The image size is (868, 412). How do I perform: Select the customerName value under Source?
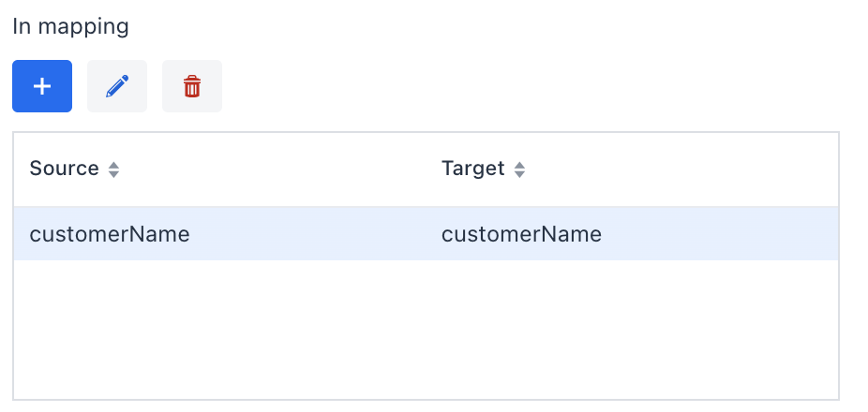click(x=110, y=234)
